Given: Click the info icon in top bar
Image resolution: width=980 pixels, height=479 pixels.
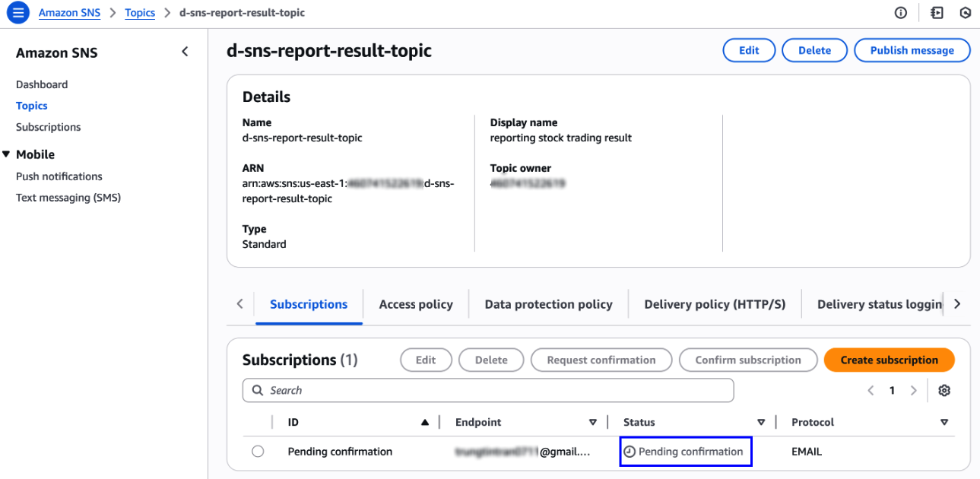Looking at the screenshot, I should pos(901,13).
